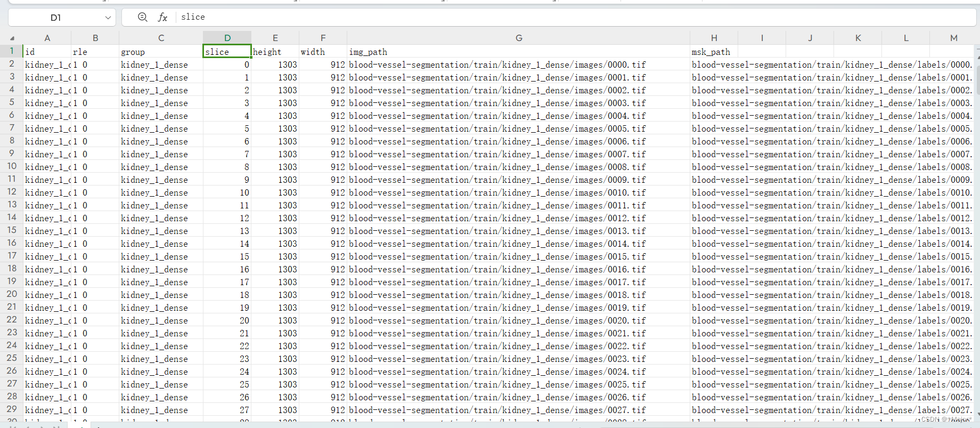The width and height of the screenshot is (980, 428).
Task: Click the mask path cell ending labels/0005.
Action: 832,128
